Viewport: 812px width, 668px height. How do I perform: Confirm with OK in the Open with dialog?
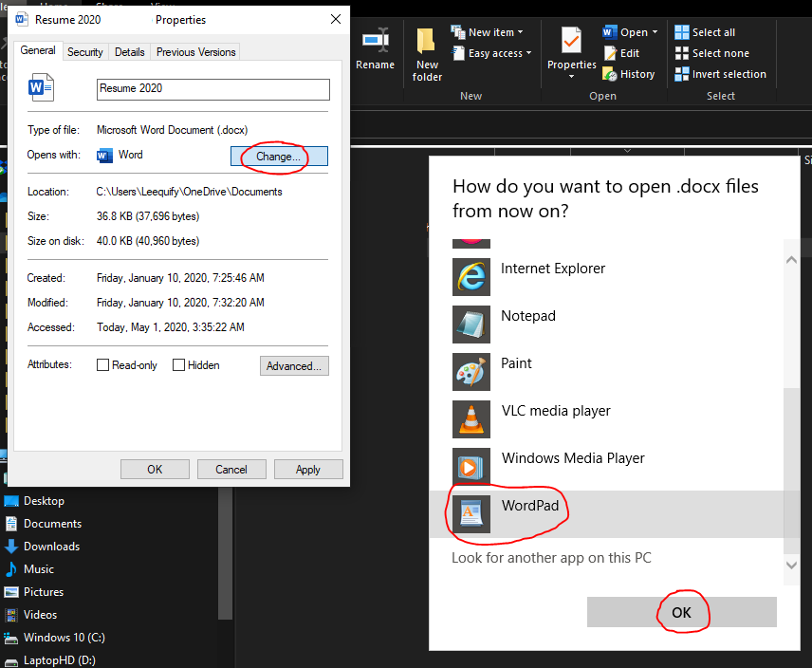tap(681, 612)
